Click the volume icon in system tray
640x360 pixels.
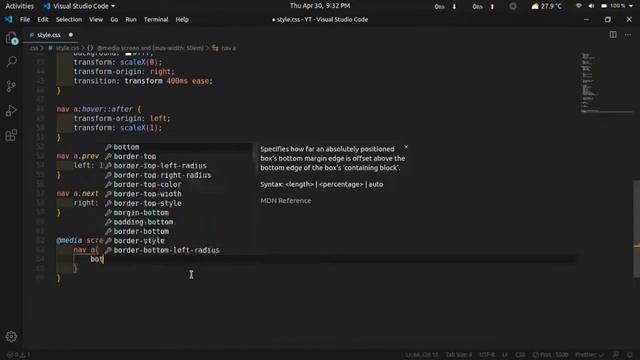591,6
